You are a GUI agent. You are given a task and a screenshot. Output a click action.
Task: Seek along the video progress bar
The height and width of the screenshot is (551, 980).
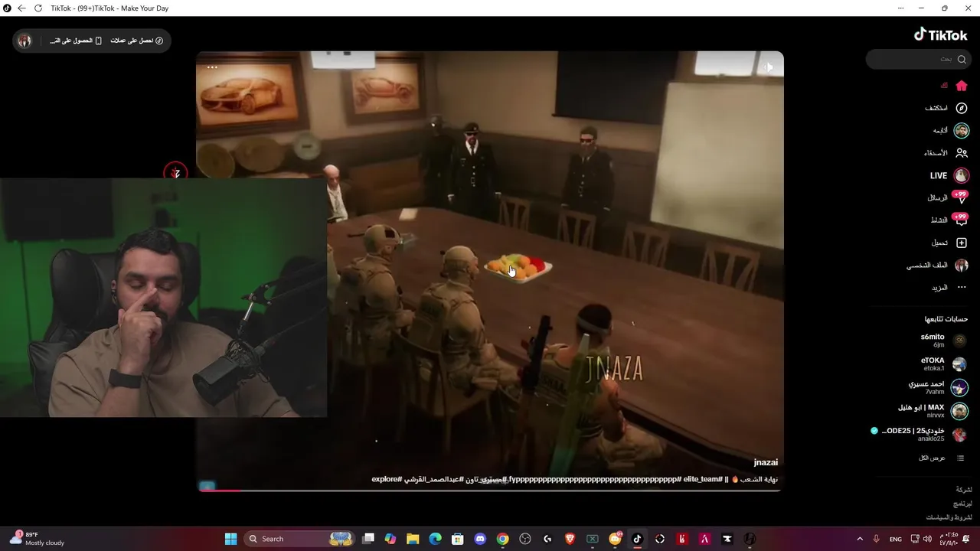(x=490, y=490)
